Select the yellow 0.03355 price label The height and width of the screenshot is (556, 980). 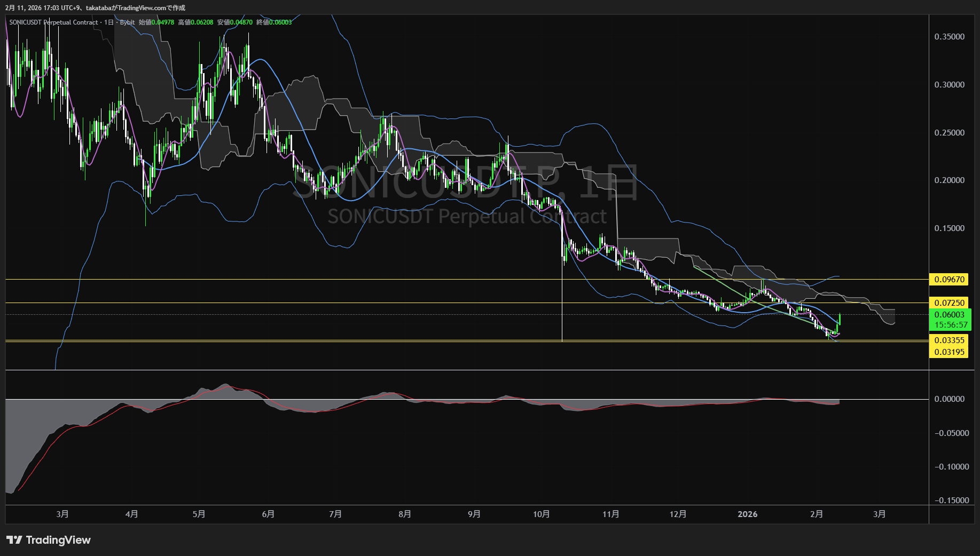pyautogui.click(x=949, y=340)
